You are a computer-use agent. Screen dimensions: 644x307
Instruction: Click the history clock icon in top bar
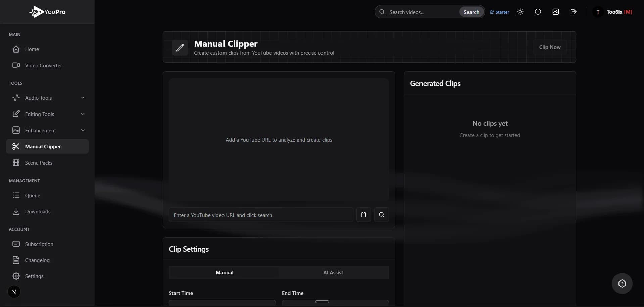pos(538,12)
